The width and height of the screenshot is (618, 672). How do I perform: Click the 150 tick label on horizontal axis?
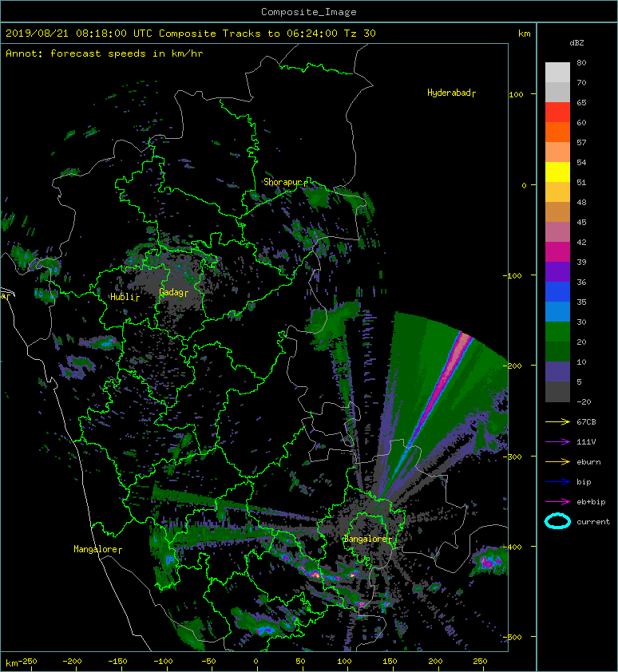click(x=390, y=662)
